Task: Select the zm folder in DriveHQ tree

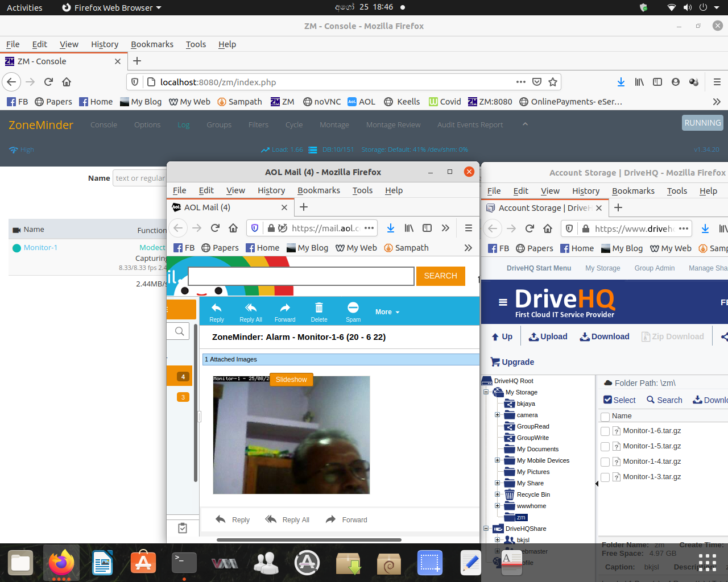Action: pyautogui.click(x=521, y=517)
